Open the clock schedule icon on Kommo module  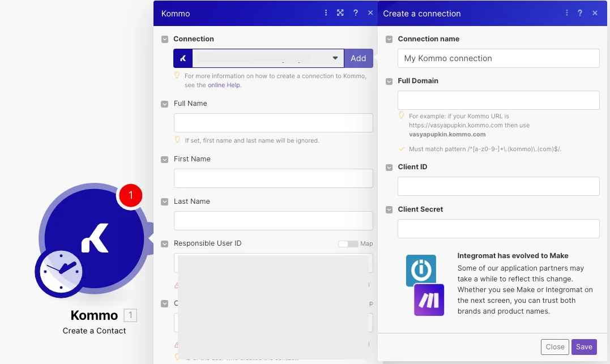(x=60, y=272)
